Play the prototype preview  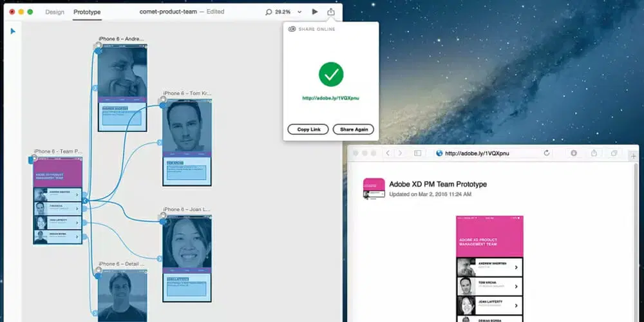pyautogui.click(x=315, y=12)
